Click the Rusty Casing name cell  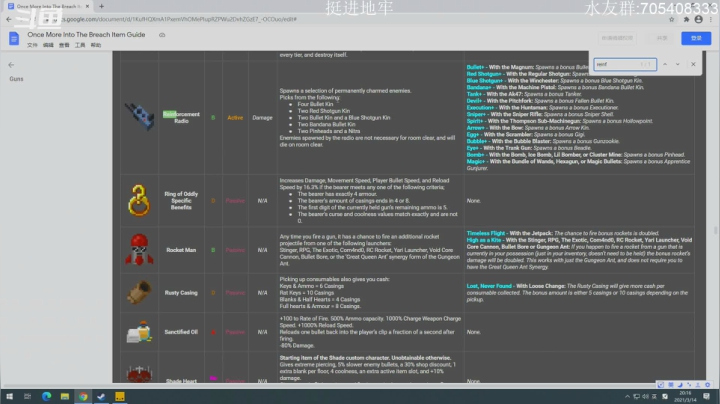tap(181, 293)
